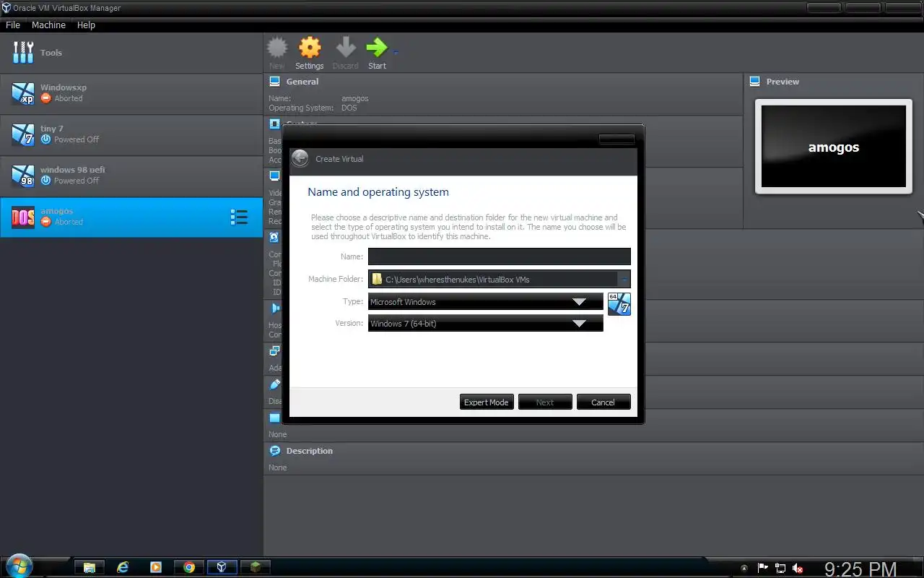Show hidden tray icons

[744, 569]
